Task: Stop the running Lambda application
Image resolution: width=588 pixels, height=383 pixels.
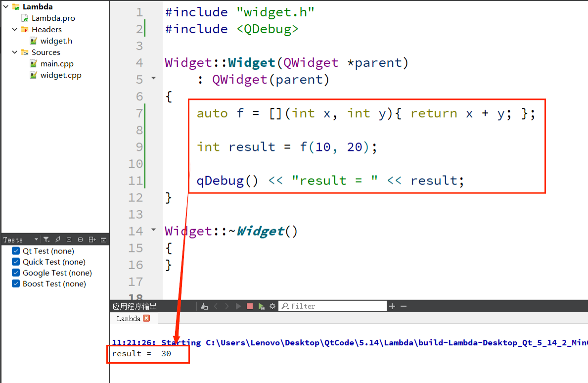Action: click(250, 306)
